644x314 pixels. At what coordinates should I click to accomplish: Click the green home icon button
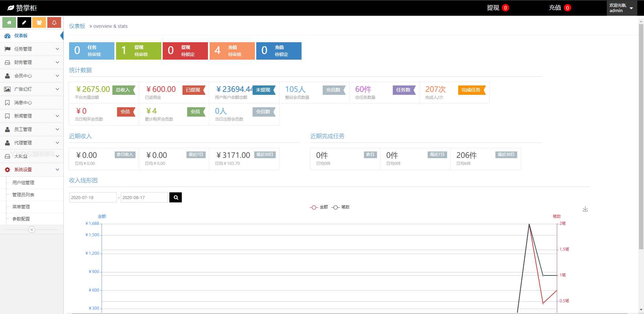[x=9, y=22]
